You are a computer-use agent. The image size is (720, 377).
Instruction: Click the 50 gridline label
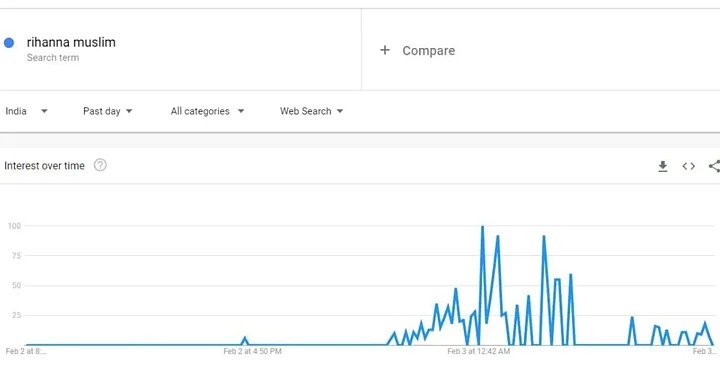pos(17,286)
